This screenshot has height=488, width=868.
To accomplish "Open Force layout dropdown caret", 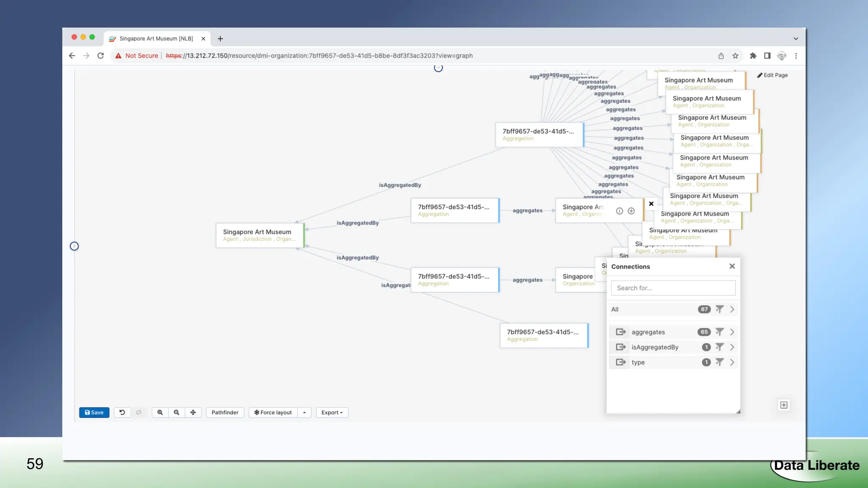I will (x=304, y=412).
